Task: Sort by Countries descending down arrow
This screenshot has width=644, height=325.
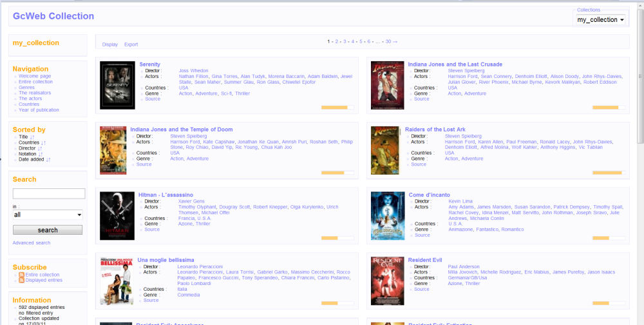Action: 43,143
